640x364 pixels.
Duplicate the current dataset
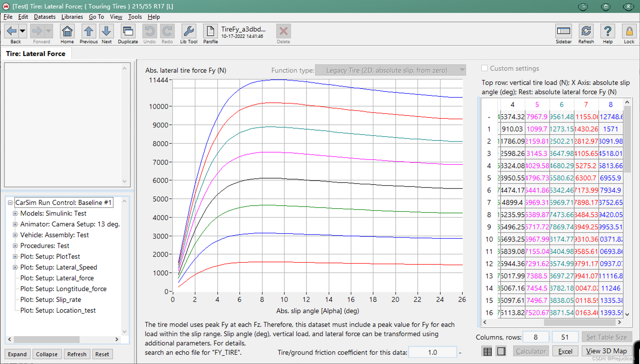128,32
